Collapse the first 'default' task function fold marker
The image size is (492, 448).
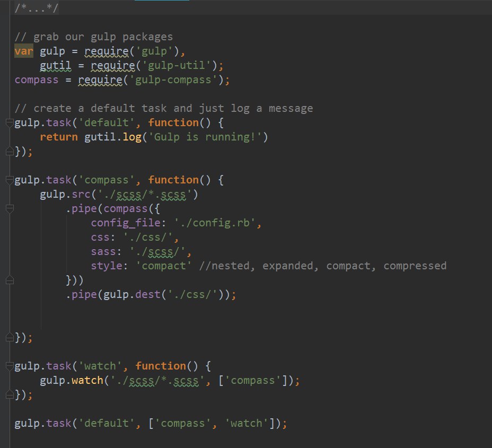tap(9, 123)
